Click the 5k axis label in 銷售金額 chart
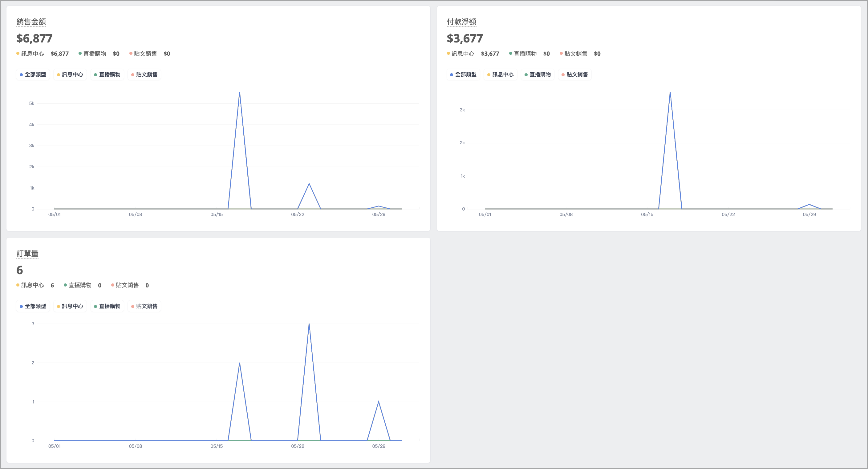The height and width of the screenshot is (469, 868). (32, 103)
